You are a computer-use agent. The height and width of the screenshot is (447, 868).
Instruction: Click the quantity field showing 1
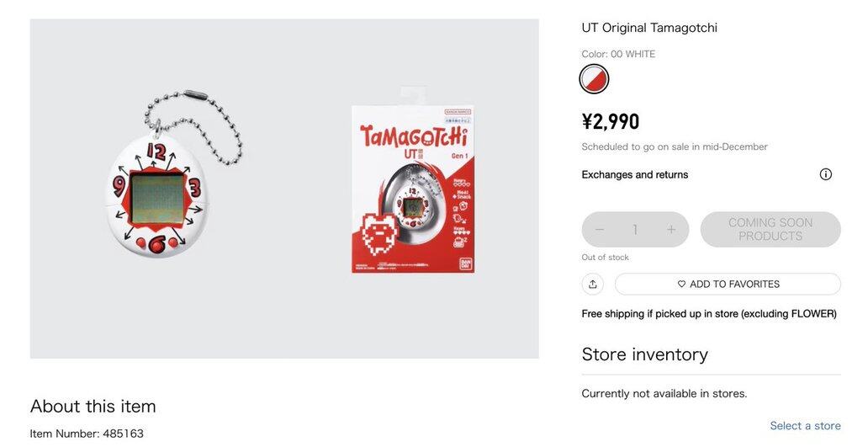click(x=635, y=230)
